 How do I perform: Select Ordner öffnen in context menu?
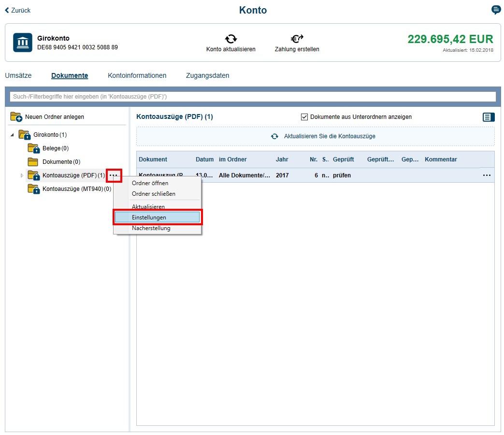(x=150, y=183)
